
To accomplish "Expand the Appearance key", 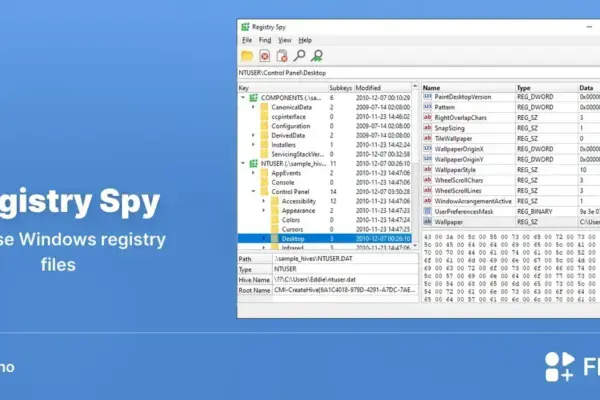I will click(x=264, y=211).
